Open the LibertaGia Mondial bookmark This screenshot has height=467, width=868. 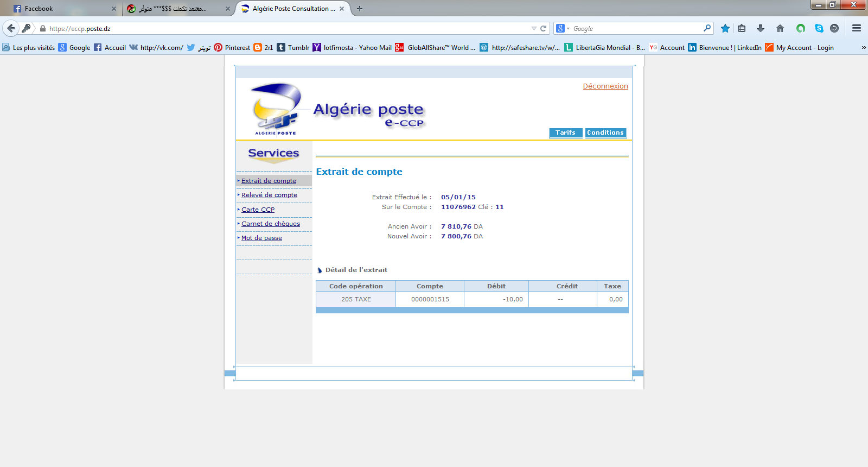point(605,48)
